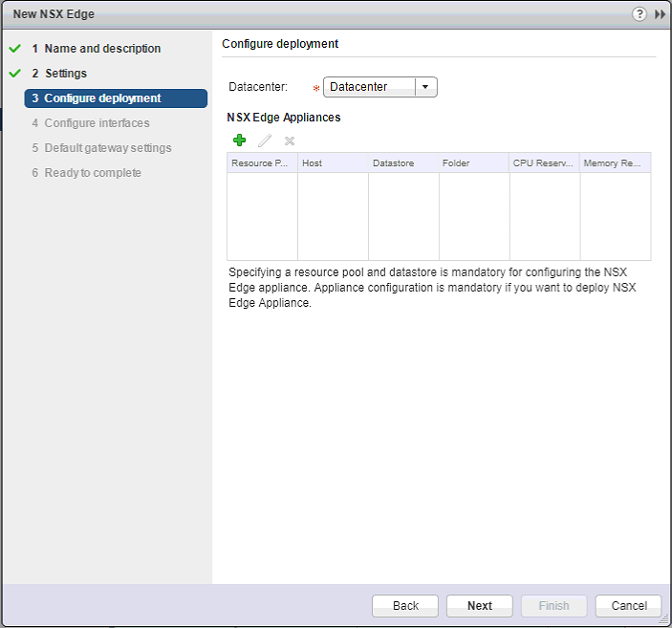The image size is (672, 628).
Task: Cancel the New NSX Edge wizard
Action: click(x=628, y=605)
